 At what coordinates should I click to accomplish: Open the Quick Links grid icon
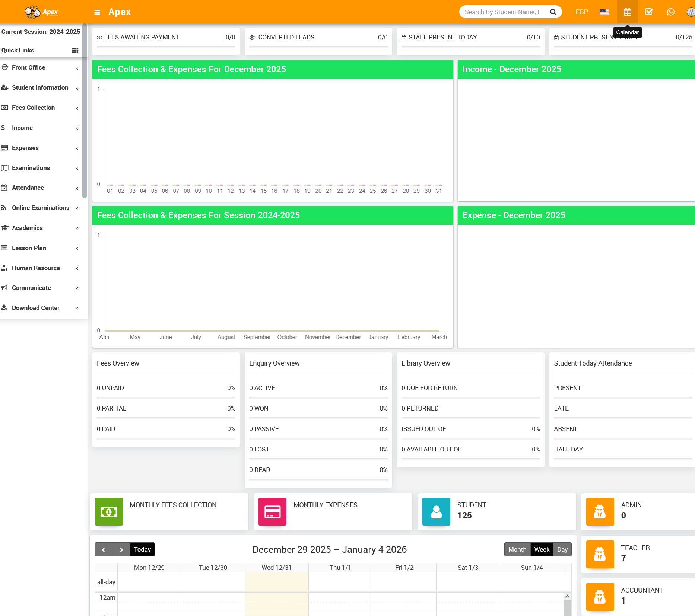click(x=75, y=50)
